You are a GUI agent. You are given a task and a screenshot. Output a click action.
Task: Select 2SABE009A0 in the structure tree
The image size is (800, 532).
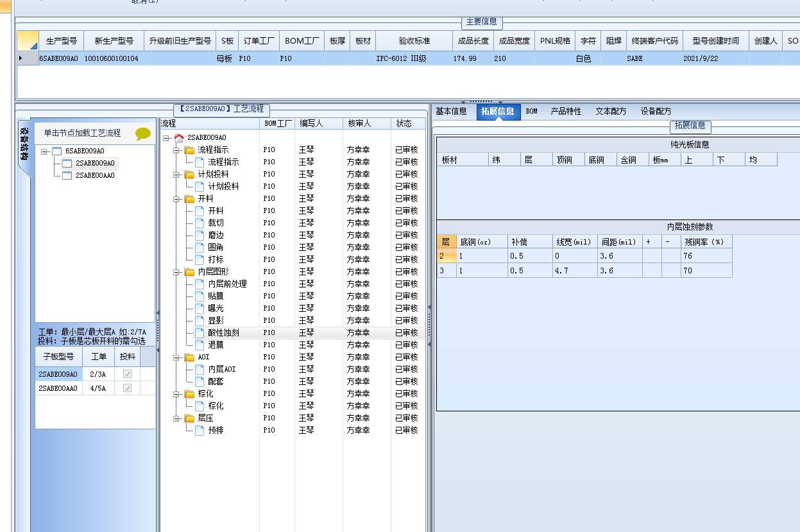tap(95, 163)
